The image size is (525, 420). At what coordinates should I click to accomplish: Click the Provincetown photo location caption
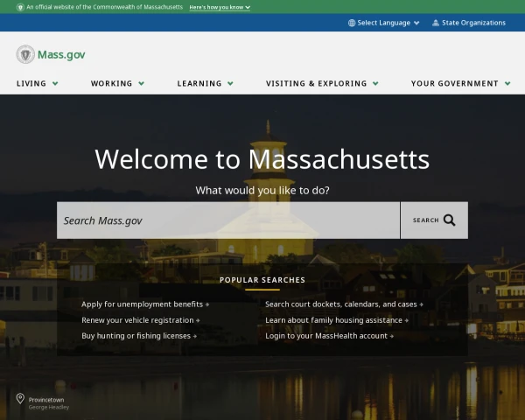pos(46,400)
